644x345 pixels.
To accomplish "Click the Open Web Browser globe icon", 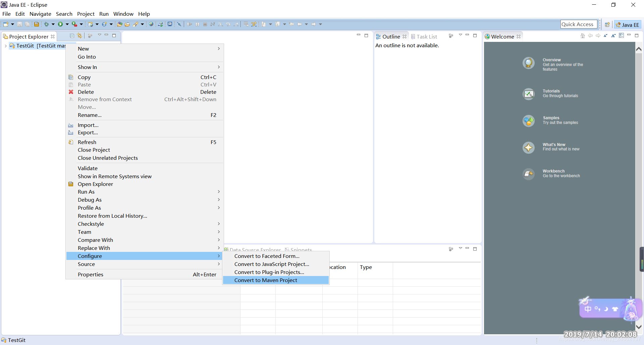I will coord(151,24).
